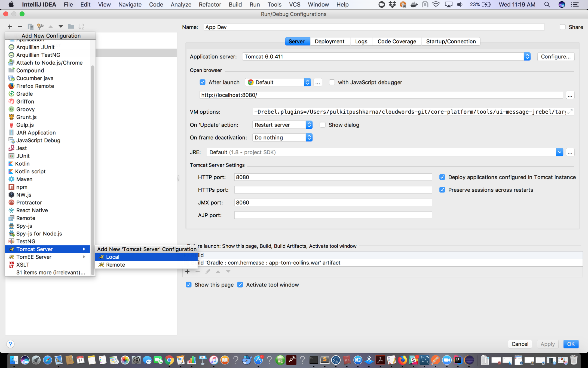Screen dimensions: 588x368
Task: Open the JRE dropdown arrow
Action: point(559,152)
